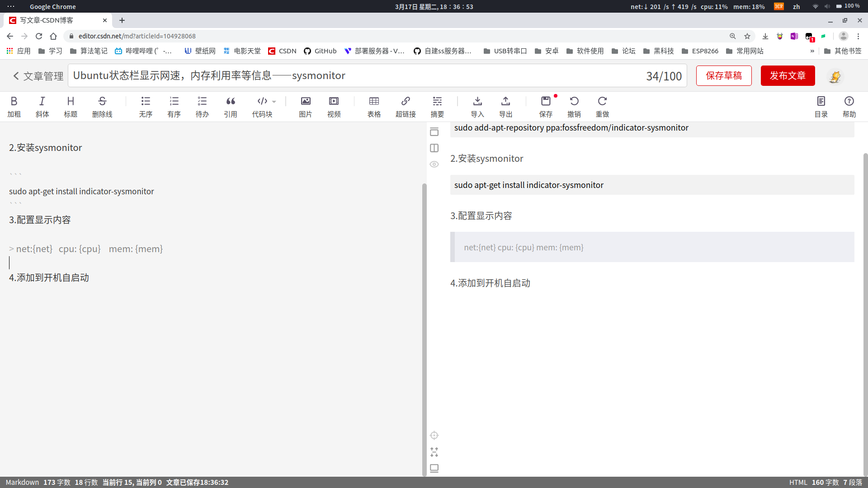Insert a blockquote with the 引用 icon
The width and height of the screenshot is (868, 488).
[x=231, y=106]
